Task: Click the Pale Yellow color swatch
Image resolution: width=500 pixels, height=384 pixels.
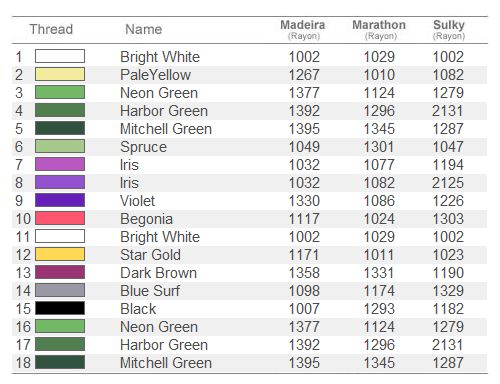Action: pos(60,74)
